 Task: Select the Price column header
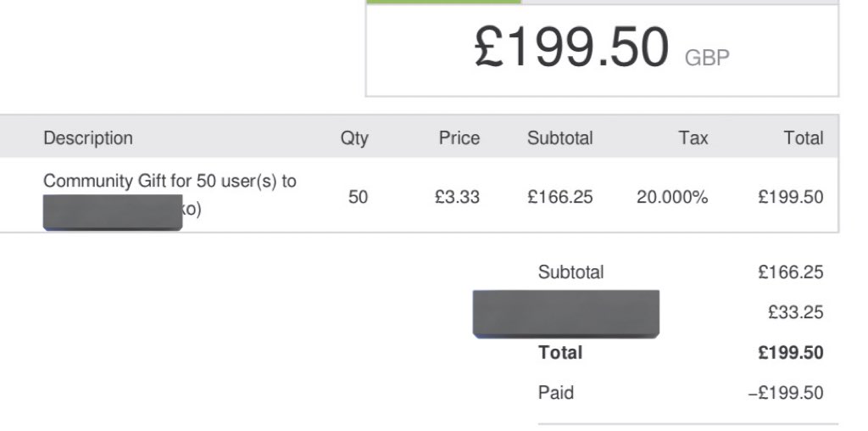click(x=459, y=138)
